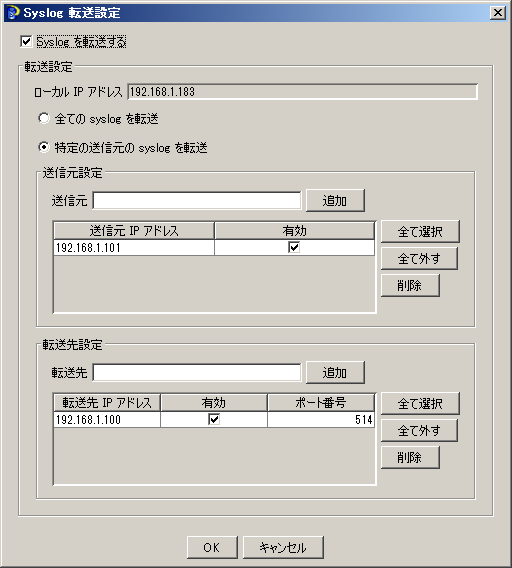Toggle 有効 checkbox for 192.168.1.101
The image size is (512, 568).
[x=294, y=247]
